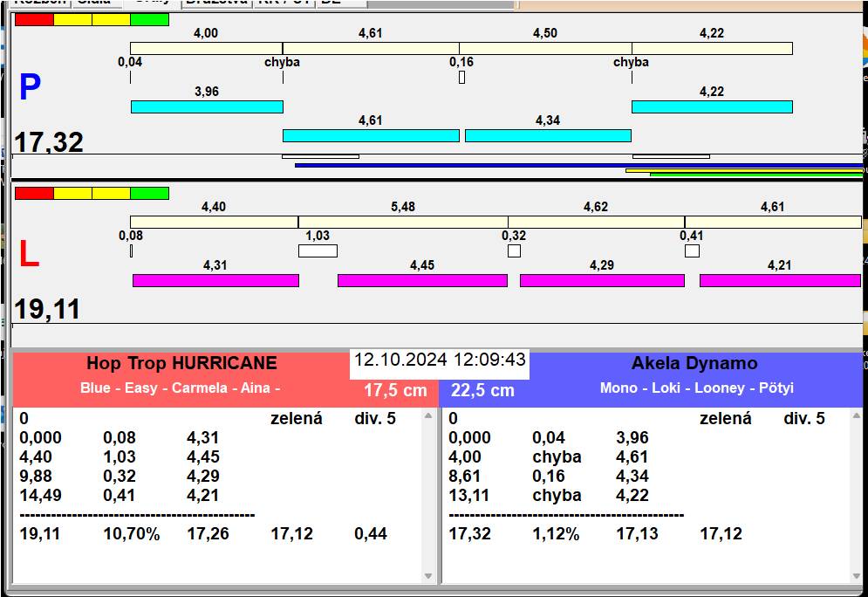Open the Družstva tab
The image size is (868, 597).
click(x=215, y=3)
